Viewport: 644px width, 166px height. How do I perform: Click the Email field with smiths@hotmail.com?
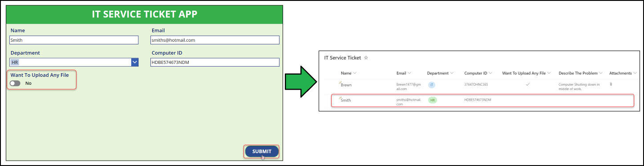click(215, 40)
